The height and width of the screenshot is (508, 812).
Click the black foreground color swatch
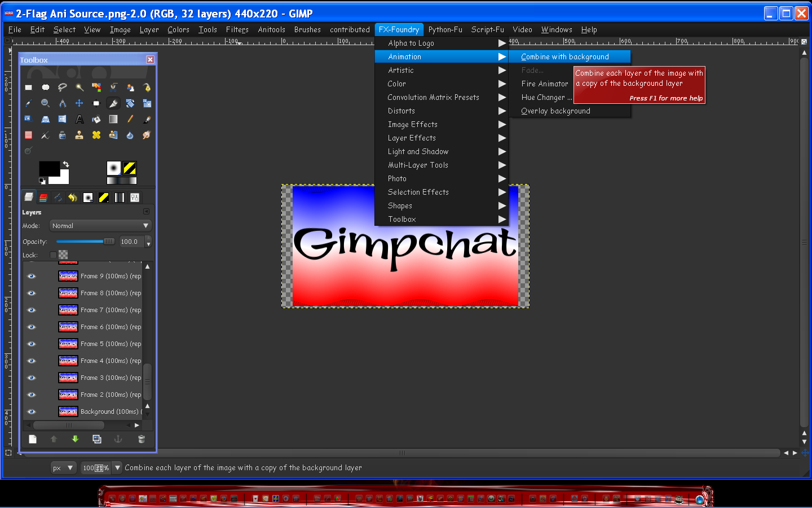[x=49, y=168]
